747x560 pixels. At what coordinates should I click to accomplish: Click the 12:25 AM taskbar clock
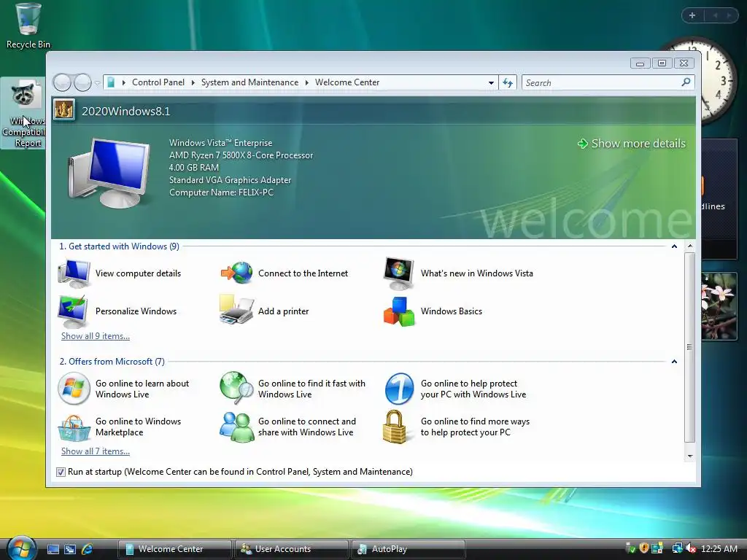pyautogui.click(x=719, y=548)
